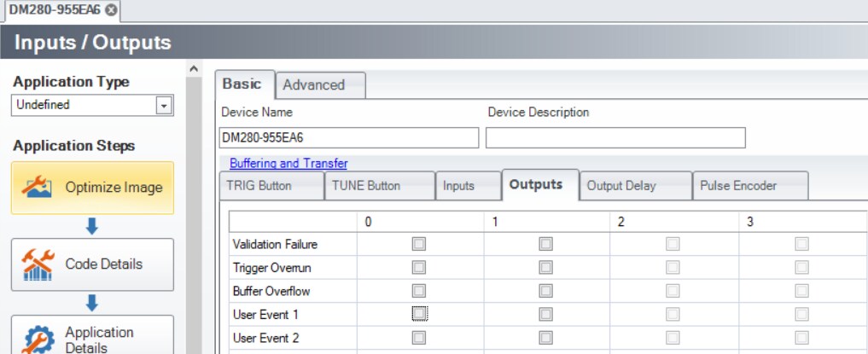Open the TRIG Button tab
The height and width of the screenshot is (354, 868).
(259, 186)
